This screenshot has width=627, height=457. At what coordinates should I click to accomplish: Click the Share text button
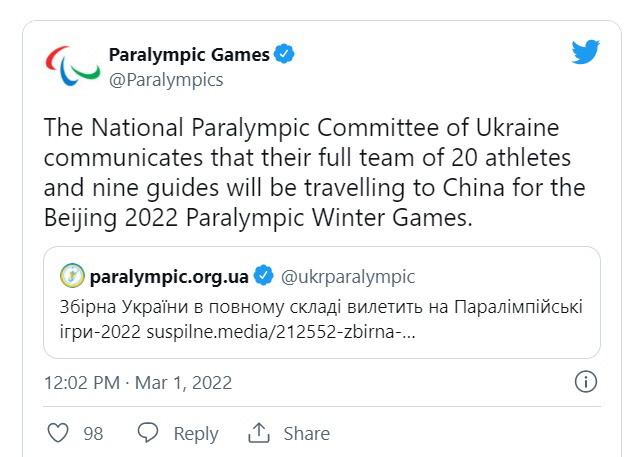point(306,433)
